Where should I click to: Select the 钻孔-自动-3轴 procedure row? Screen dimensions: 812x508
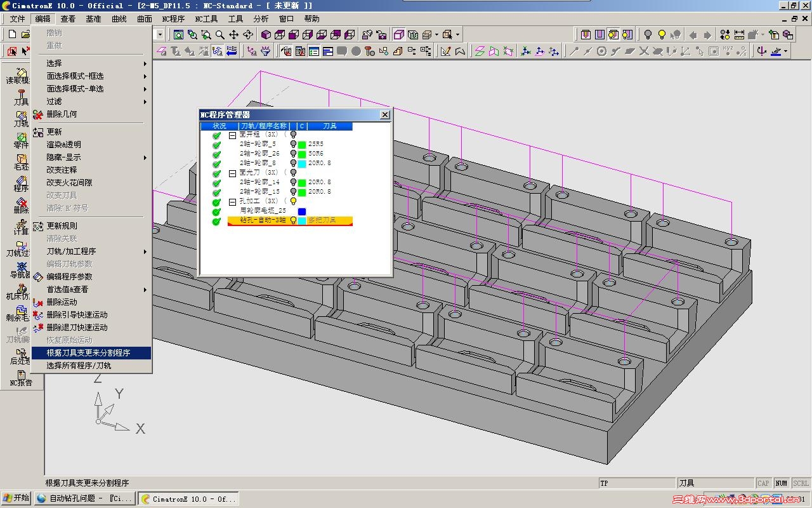click(290, 220)
